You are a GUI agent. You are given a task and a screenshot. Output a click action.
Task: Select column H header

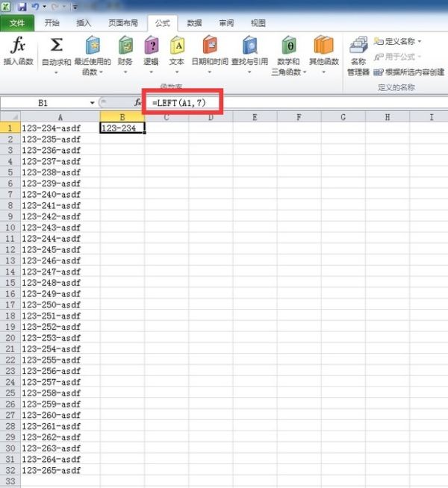pos(388,117)
